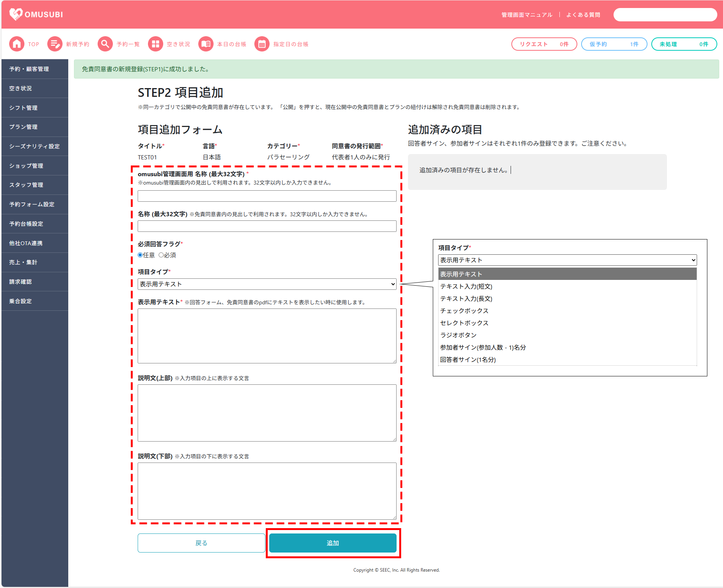
Task: Open プラン管理 in the sidebar
Action: click(x=24, y=127)
